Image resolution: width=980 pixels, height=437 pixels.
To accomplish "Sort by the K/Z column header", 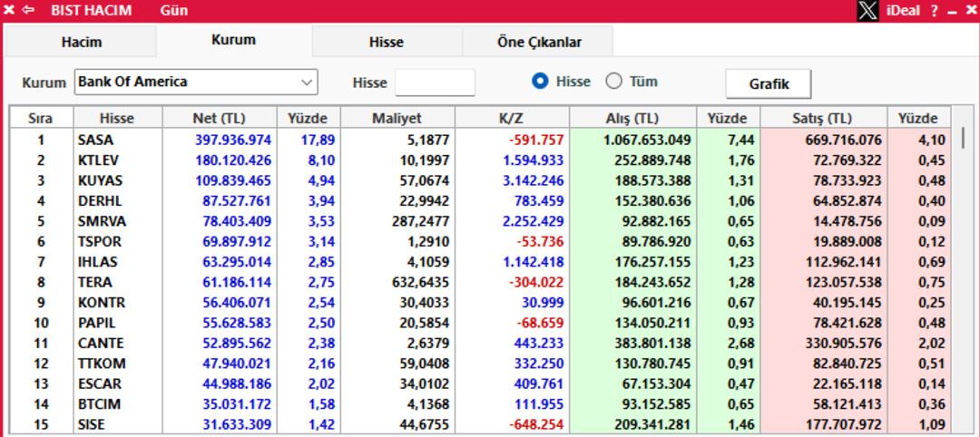I will point(512,118).
